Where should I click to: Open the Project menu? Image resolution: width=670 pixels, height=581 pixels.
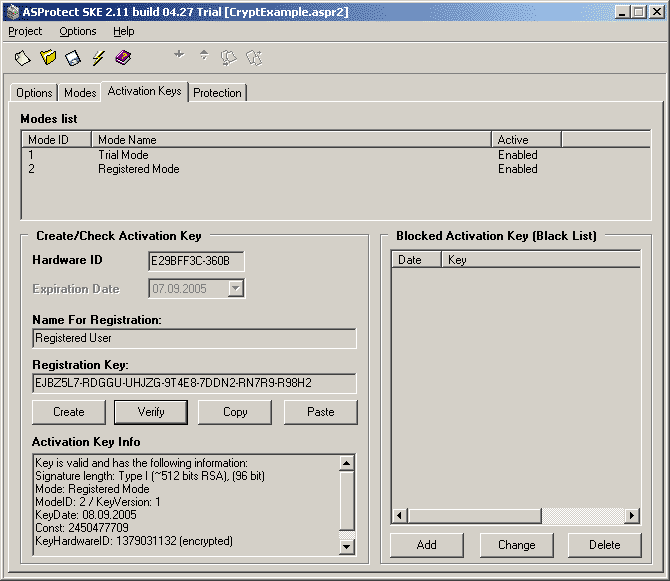point(25,31)
